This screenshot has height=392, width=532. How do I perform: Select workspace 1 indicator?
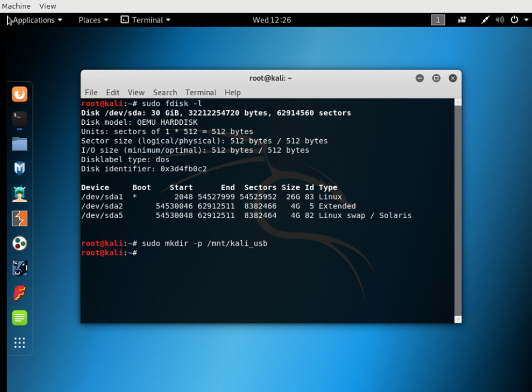438,20
